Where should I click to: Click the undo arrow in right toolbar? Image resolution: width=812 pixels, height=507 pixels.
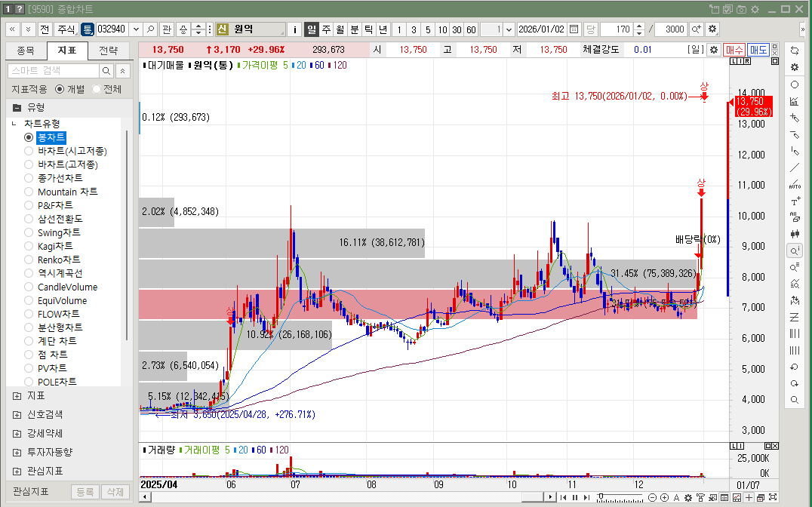tap(795, 367)
